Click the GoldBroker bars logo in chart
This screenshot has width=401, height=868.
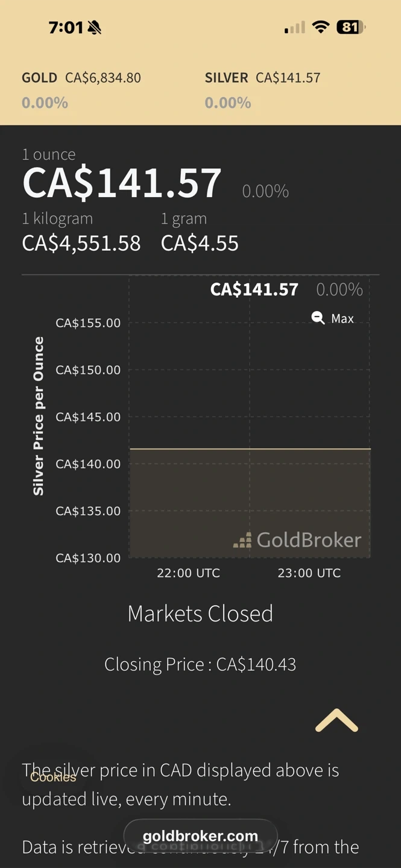tap(242, 540)
